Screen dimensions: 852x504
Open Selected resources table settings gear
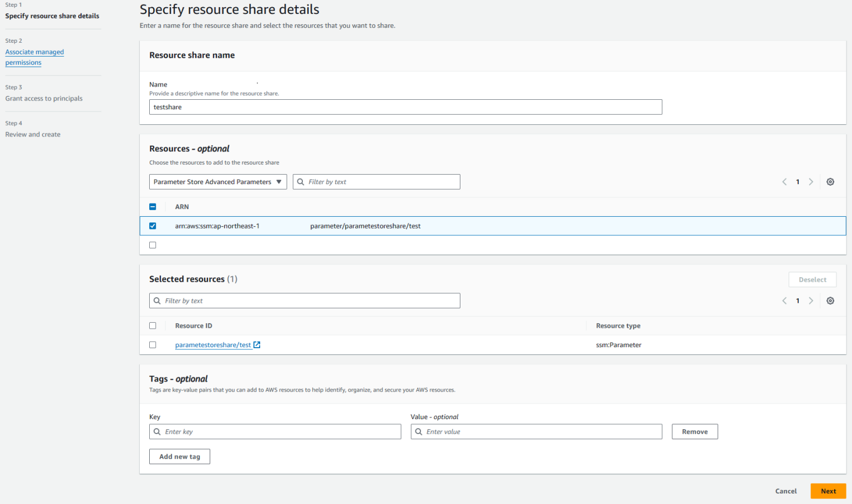(830, 301)
